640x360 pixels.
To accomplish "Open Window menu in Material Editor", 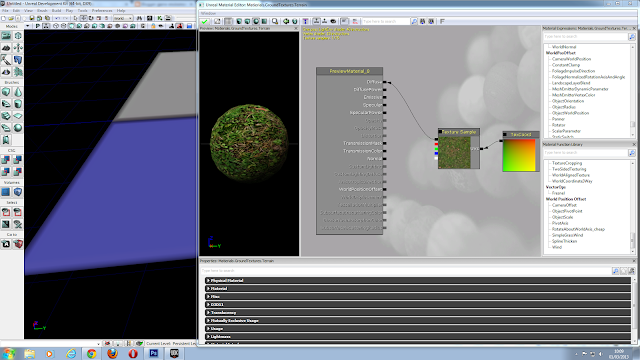I will (x=209, y=13).
